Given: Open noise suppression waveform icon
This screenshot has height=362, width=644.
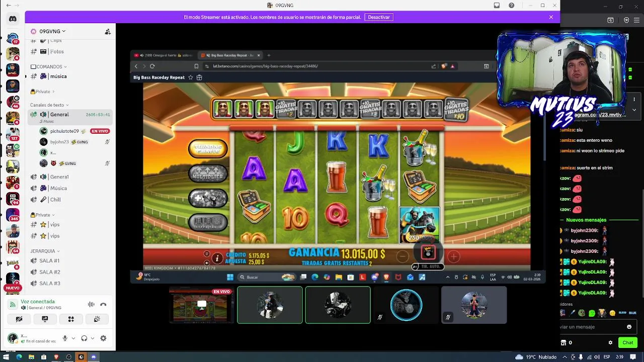Looking at the screenshot, I should [91, 304].
